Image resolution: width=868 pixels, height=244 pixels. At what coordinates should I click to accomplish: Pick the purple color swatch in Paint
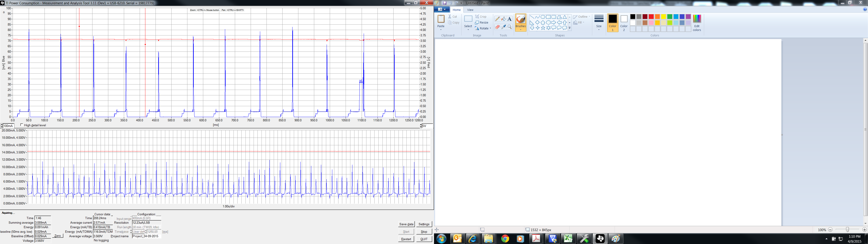tap(688, 17)
